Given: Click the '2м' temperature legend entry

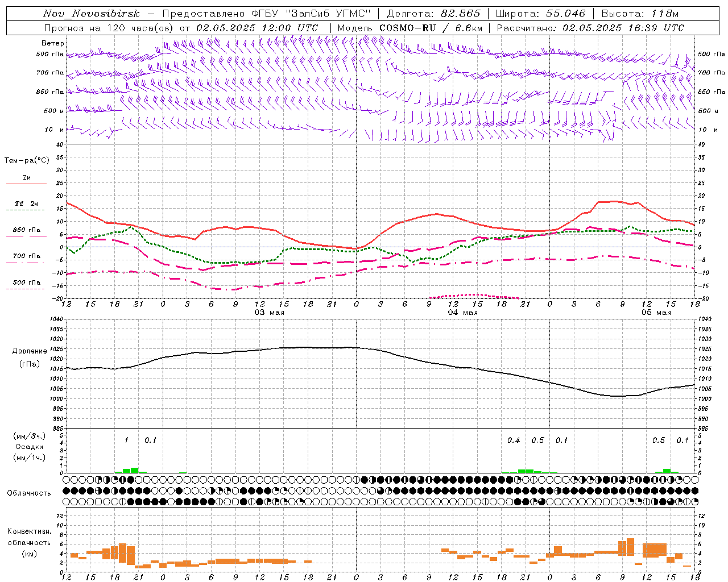Looking at the screenshot, I should click(27, 178).
